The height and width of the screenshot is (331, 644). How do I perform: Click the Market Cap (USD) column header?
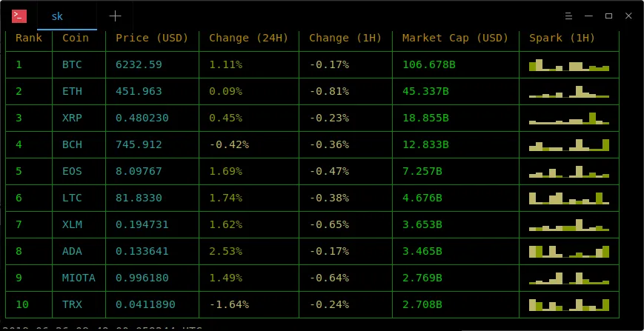coord(455,38)
